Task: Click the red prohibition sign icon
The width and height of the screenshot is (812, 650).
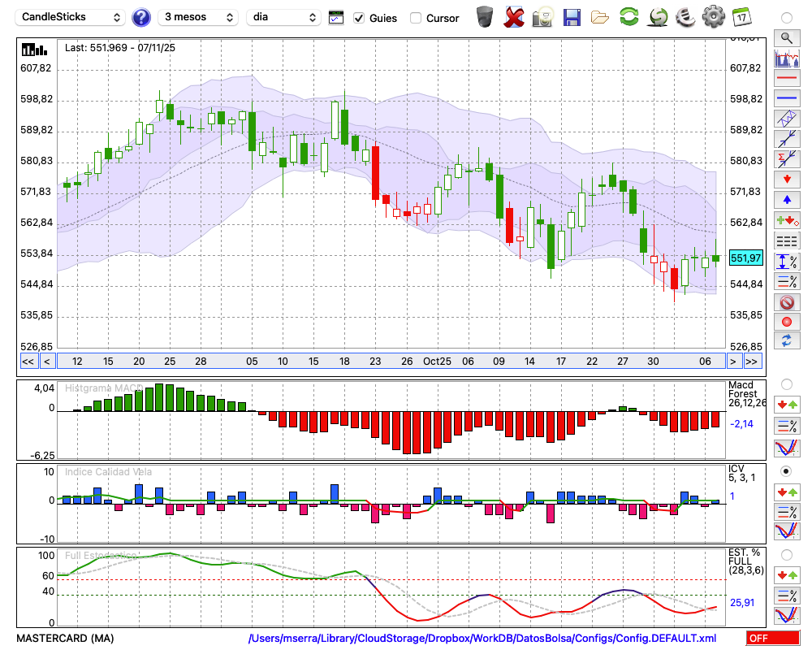Action: point(787,301)
